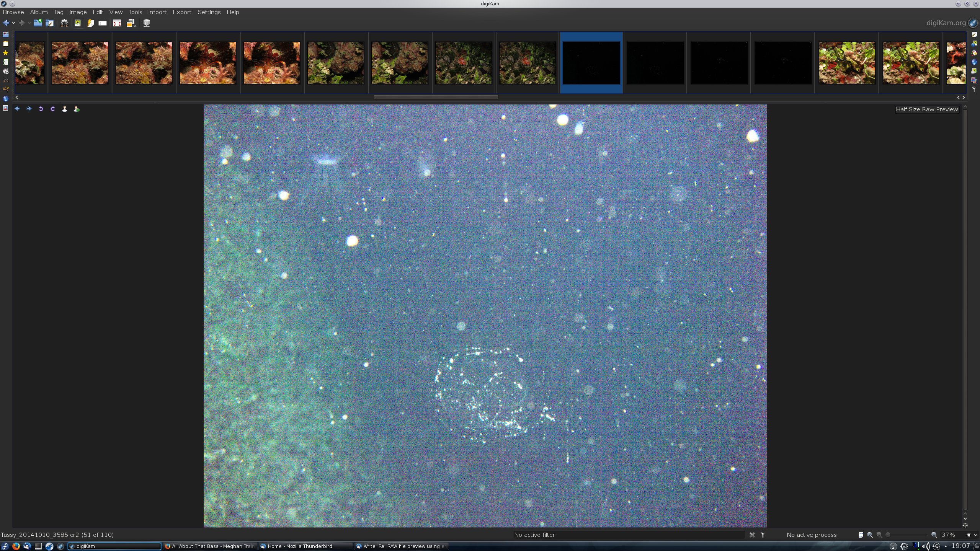980x551 pixels.
Task: Open the Map globe sidebar icon
Action: click(5, 99)
